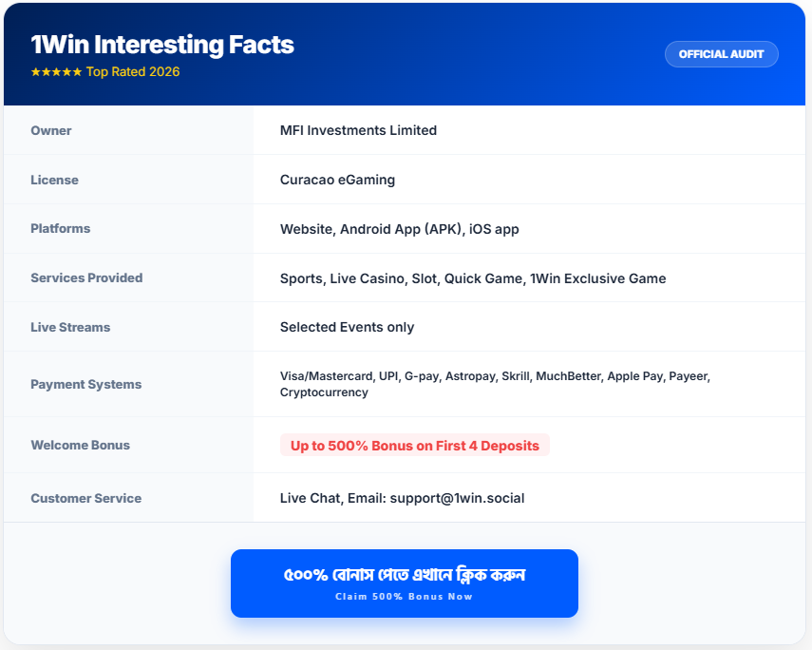Click the 1Win Interesting Facts heading
Viewport: 812px width, 650px height.
coord(162,45)
